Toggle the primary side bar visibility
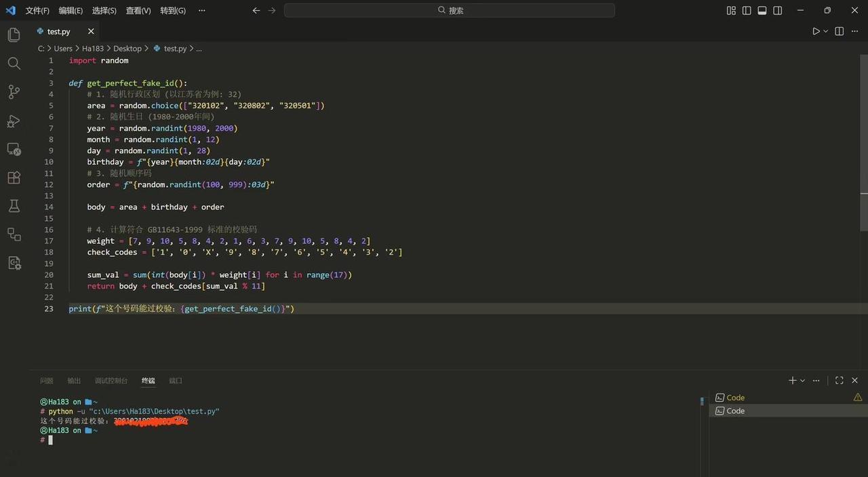 747,10
